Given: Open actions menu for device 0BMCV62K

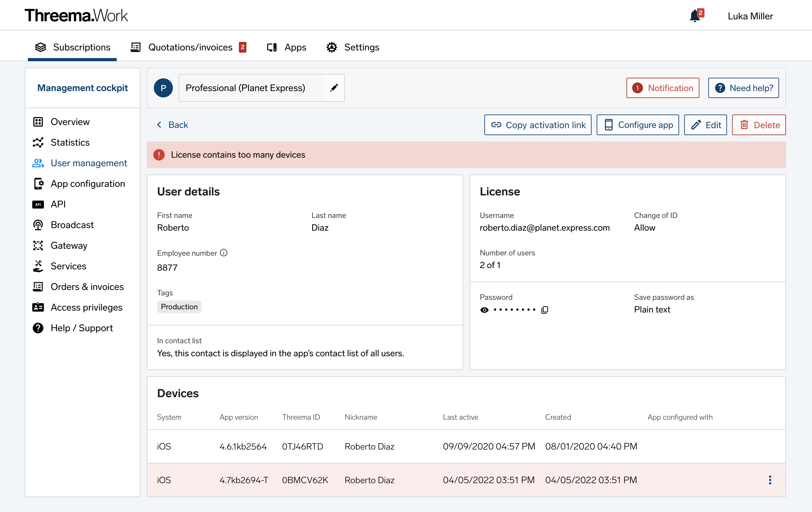Looking at the screenshot, I should click(x=770, y=480).
